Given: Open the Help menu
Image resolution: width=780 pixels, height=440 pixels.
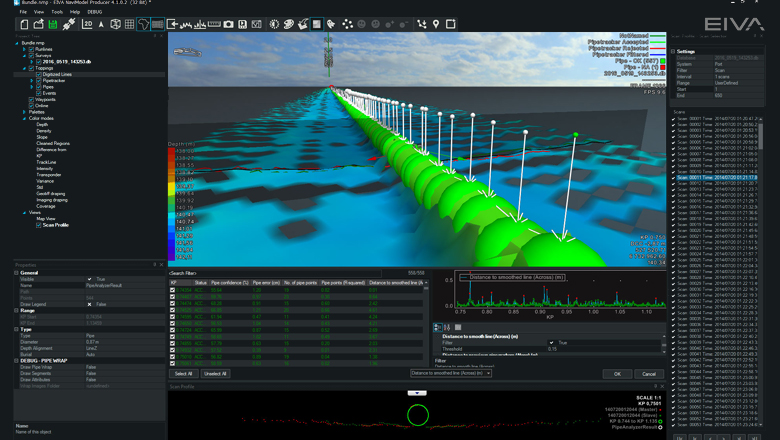Looking at the screenshot, I should click(75, 11).
